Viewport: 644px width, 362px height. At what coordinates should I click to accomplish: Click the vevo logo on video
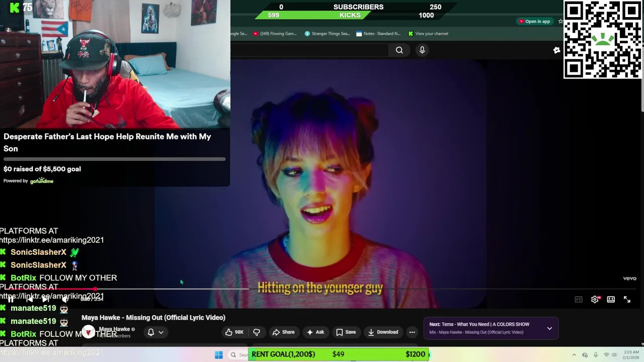629,278
